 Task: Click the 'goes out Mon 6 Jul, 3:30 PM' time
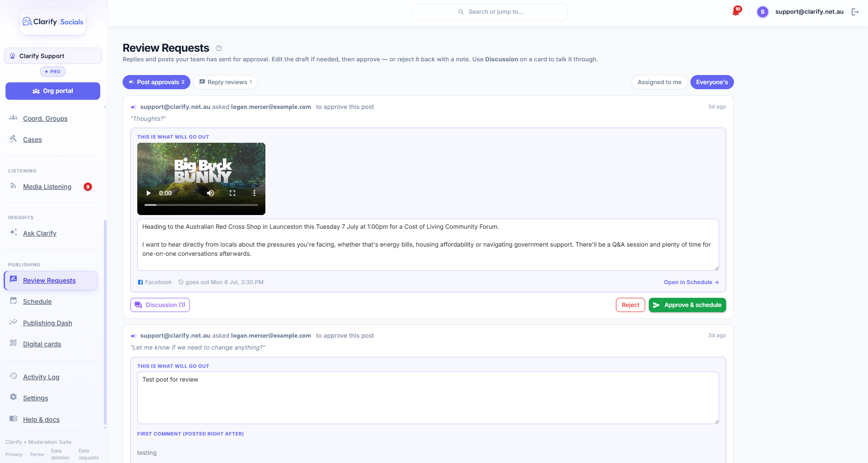click(x=221, y=282)
